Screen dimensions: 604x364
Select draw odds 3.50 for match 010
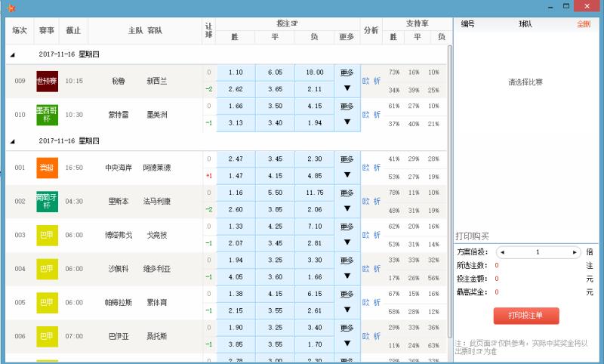[x=275, y=106]
